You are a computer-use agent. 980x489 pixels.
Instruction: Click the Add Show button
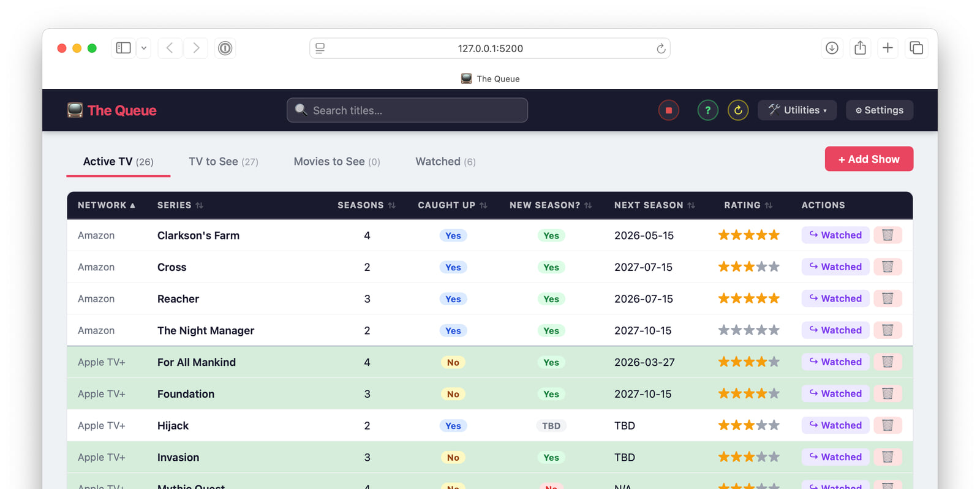pos(869,159)
